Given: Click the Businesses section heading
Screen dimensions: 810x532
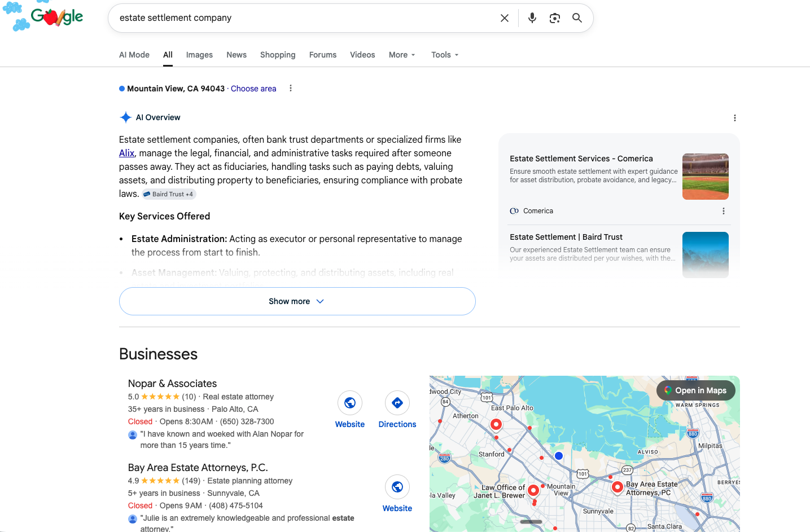Looking at the screenshot, I should (x=159, y=354).
